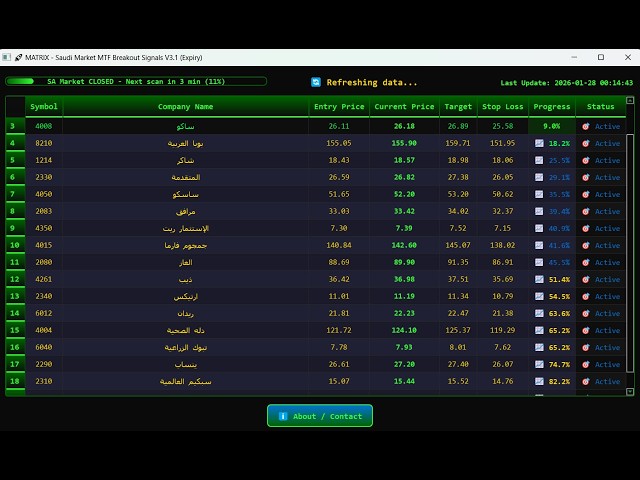This screenshot has height=480, width=640.
Task: Click Active status for symbol 2290
Action: coord(607,364)
